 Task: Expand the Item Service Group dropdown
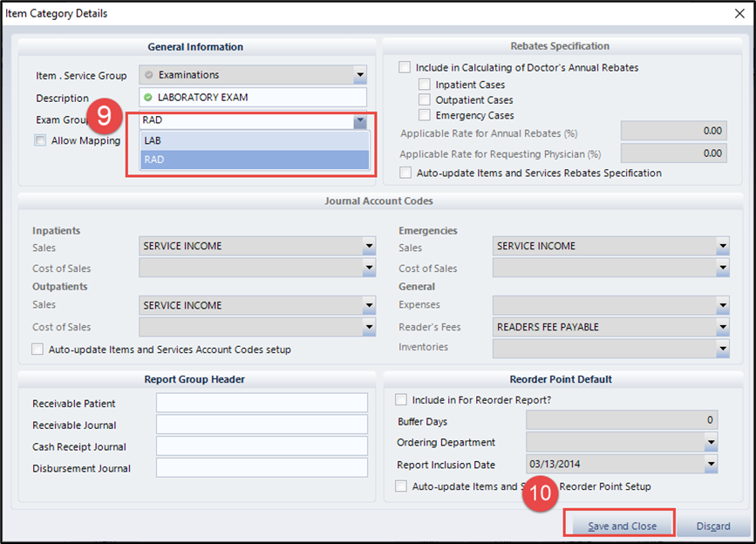pos(359,75)
